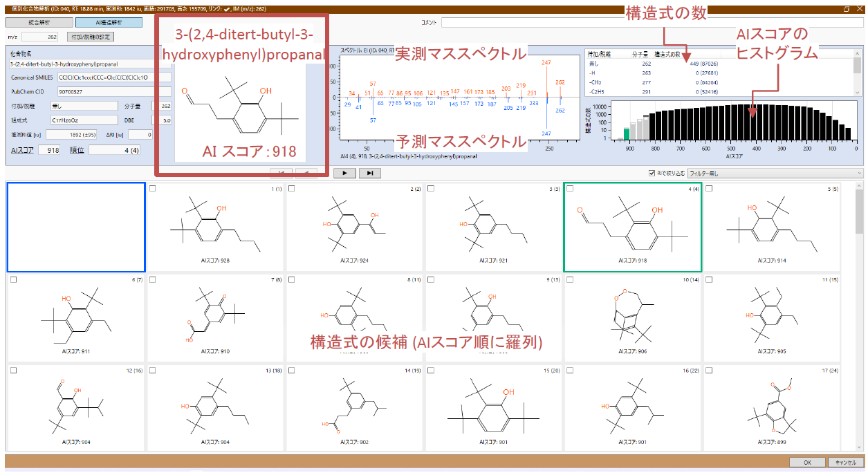The height and width of the screenshot is (475, 868).
Task: Dismiss dialog with キャンセル button
Action: pos(845,463)
